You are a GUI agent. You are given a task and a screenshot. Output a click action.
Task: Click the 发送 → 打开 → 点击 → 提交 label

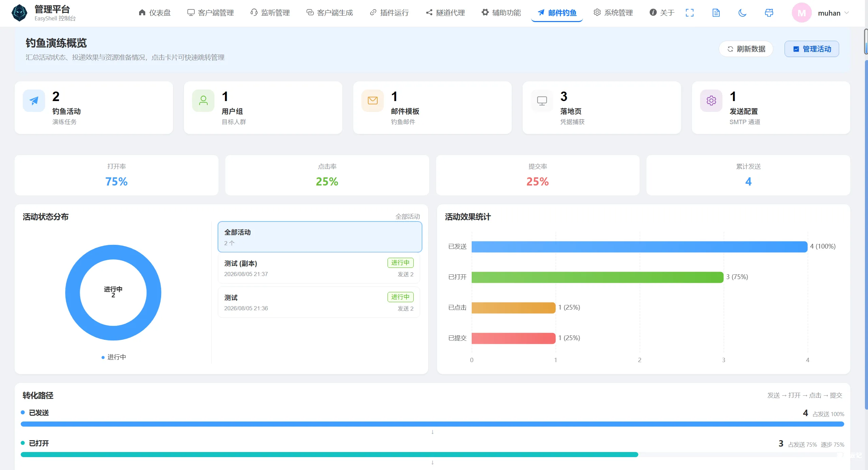click(805, 395)
